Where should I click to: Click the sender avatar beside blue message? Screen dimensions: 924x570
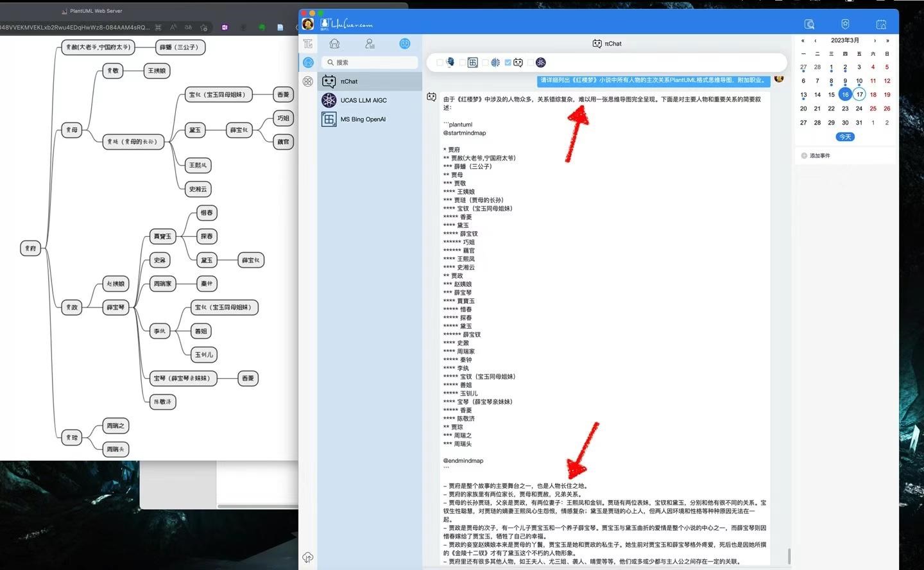pos(778,78)
